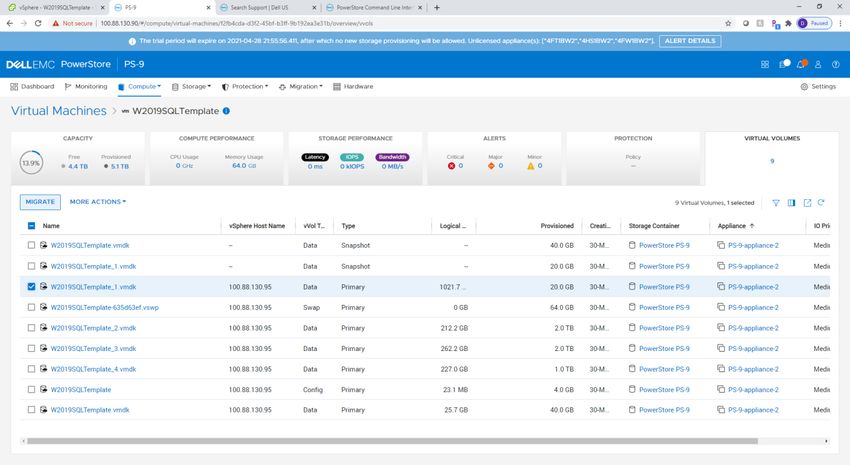Click the major alerts orange icon
The width and height of the screenshot is (850, 465).
tap(491, 166)
